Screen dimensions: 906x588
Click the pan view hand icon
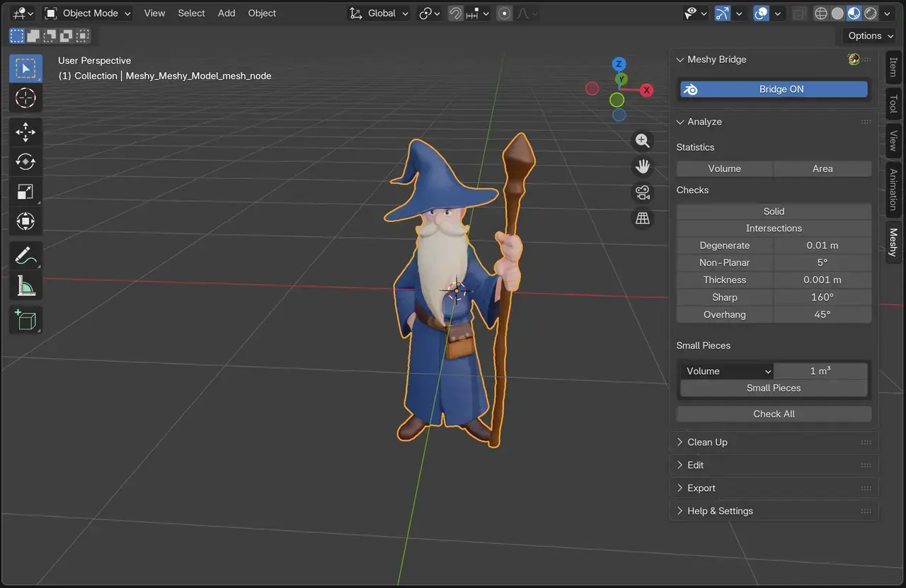[643, 167]
